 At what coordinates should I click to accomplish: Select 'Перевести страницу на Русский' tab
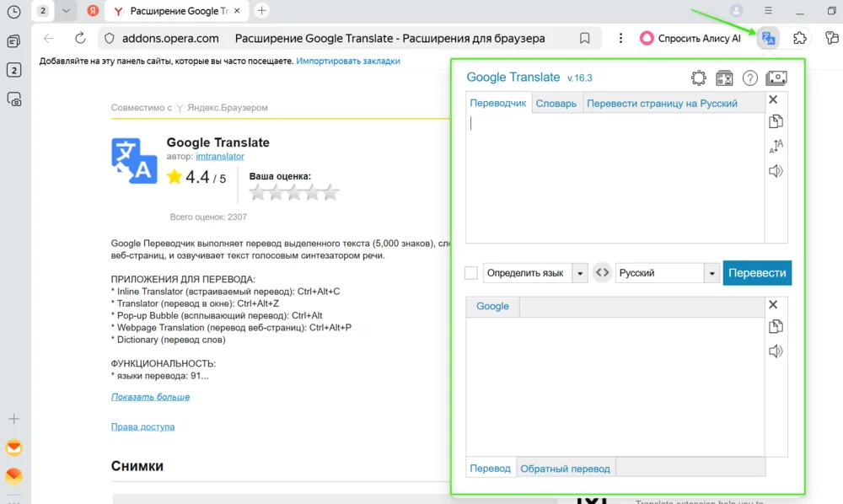(662, 103)
